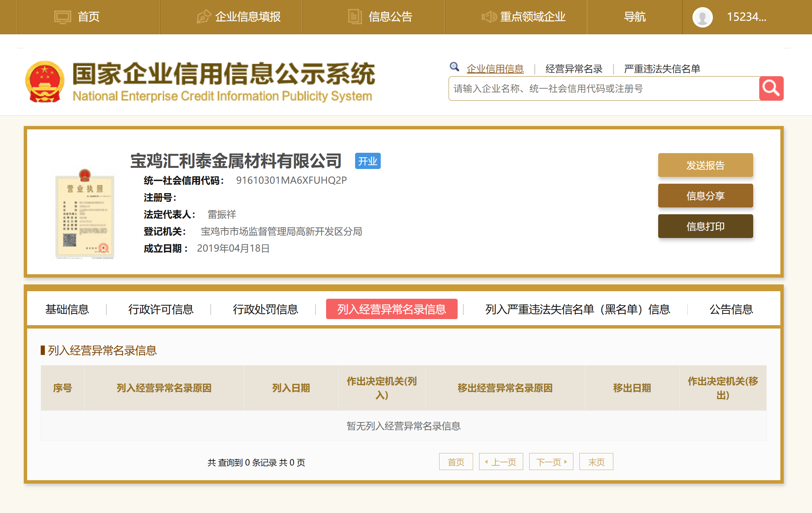812x513 pixels.
Task: Click the document icon for 信息公告
Action: (354, 17)
